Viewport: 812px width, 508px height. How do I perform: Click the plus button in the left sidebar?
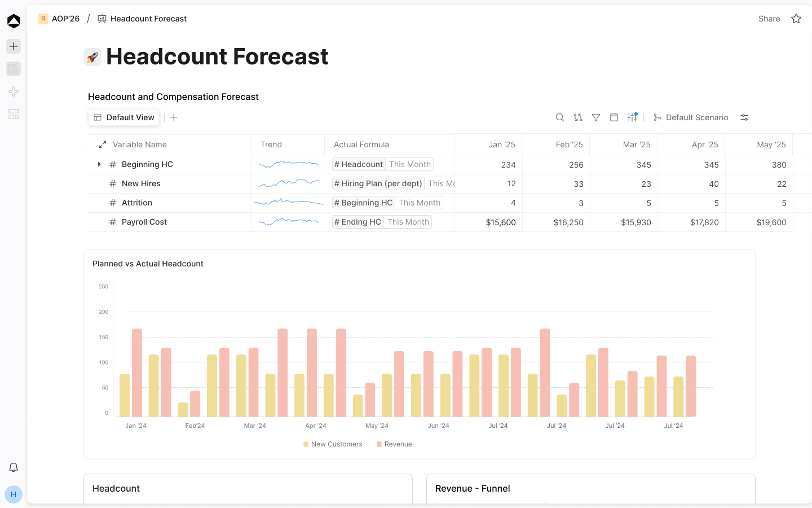pos(14,46)
